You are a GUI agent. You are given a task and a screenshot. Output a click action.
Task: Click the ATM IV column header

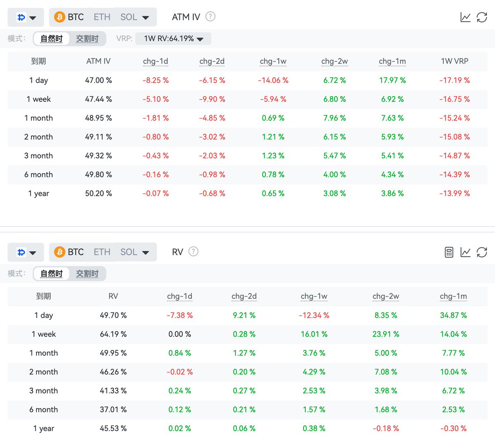pos(99,61)
